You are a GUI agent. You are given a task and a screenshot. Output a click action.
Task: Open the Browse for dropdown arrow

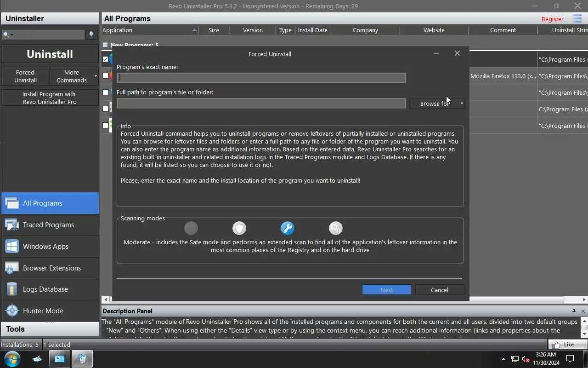(x=462, y=103)
